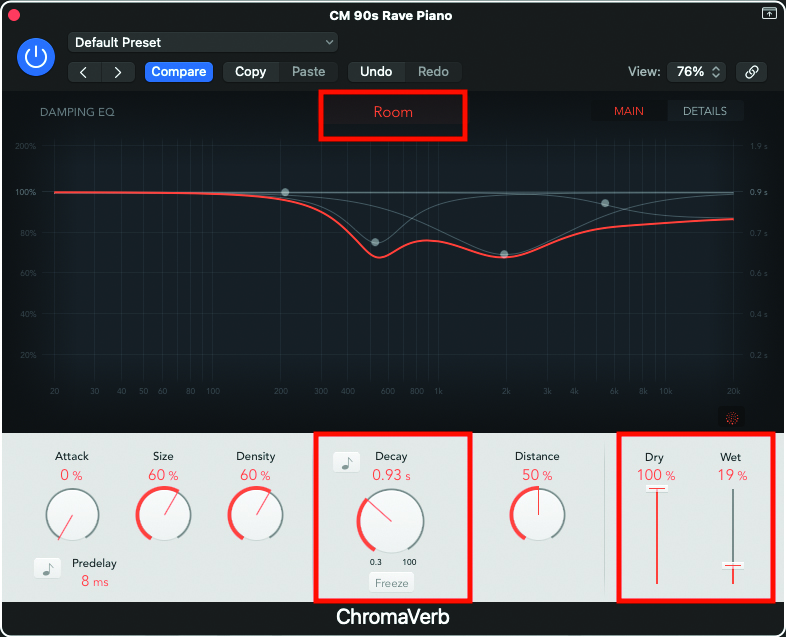The image size is (786, 637).
Task: Click the Paste button
Action: click(x=308, y=72)
